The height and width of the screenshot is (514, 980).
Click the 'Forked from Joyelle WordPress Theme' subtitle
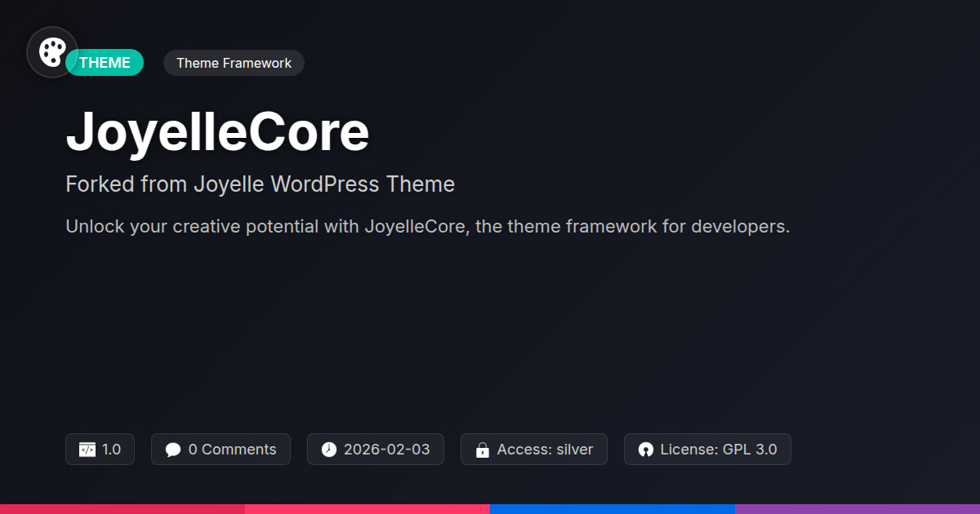(260, 184)
